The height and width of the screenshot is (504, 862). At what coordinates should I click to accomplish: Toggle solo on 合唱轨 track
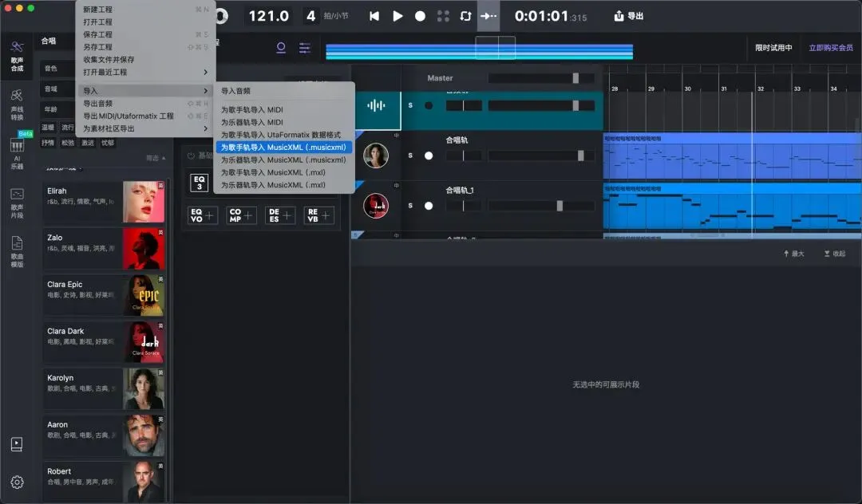point(410,156)
